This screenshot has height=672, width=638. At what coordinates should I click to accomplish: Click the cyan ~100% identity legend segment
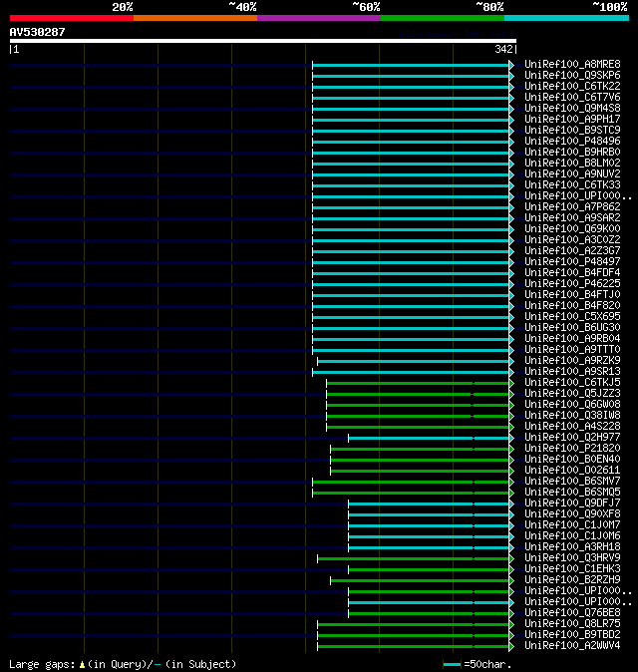pos(566,18)
